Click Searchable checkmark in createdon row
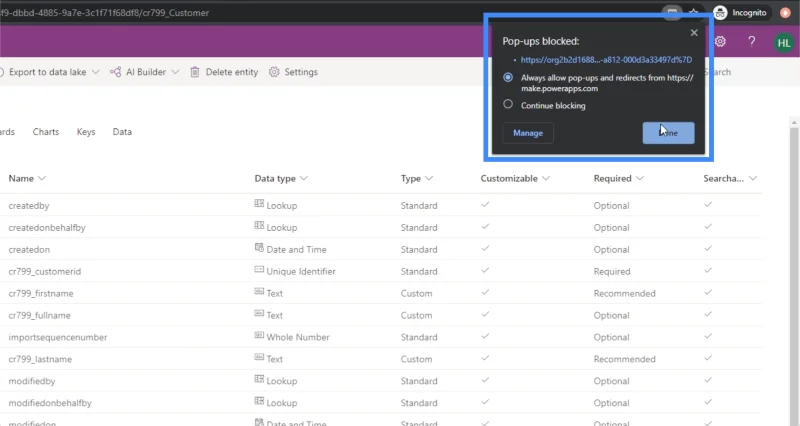800x426 pixels. [x=708, y=248]
